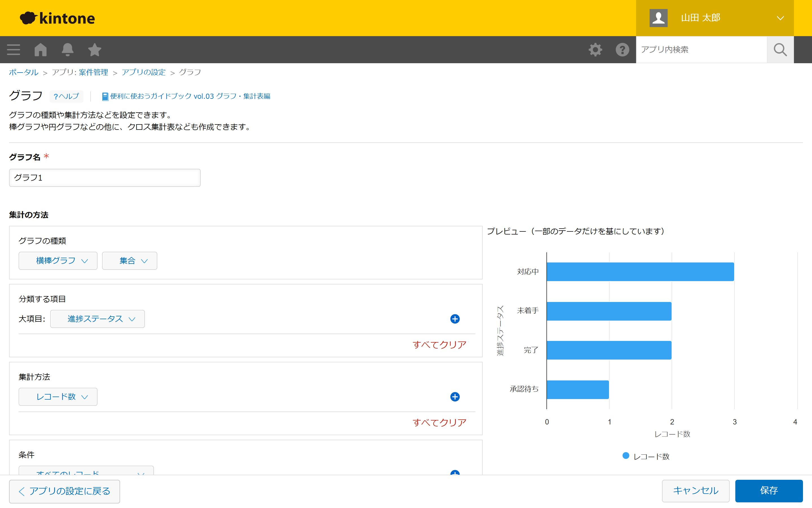Add another 分類する項目 with plus icon
This screenshot has height=508, width=812.
coord(455,319)
